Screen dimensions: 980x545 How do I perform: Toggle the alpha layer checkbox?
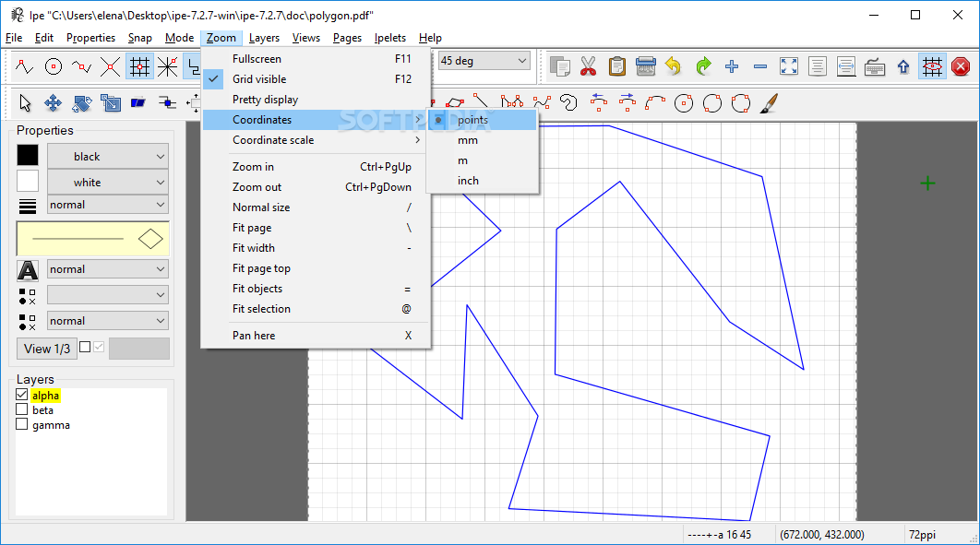click(x=22, y=395)
